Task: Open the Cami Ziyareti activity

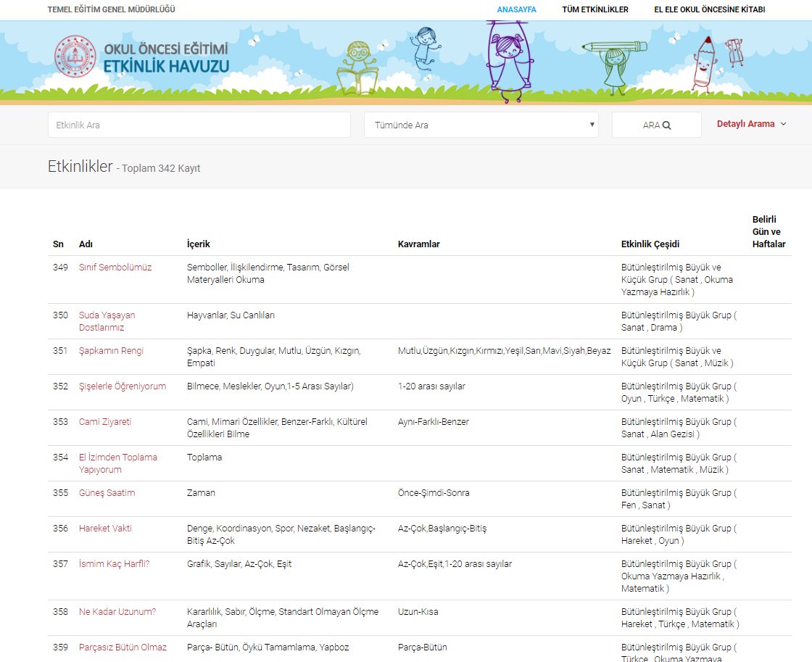Action: click(104, 422)
